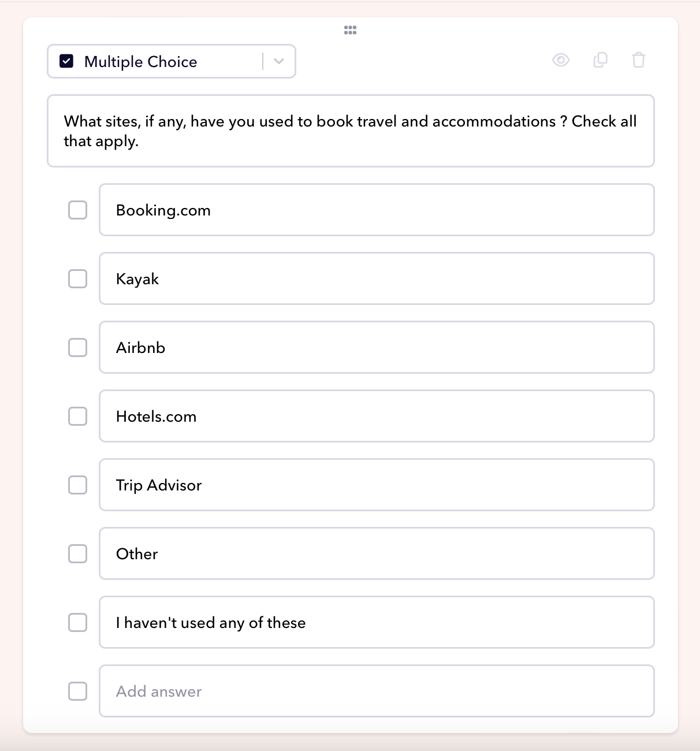
Task: Click into the Kayak answer field
Action: click(x=377, y=279)
